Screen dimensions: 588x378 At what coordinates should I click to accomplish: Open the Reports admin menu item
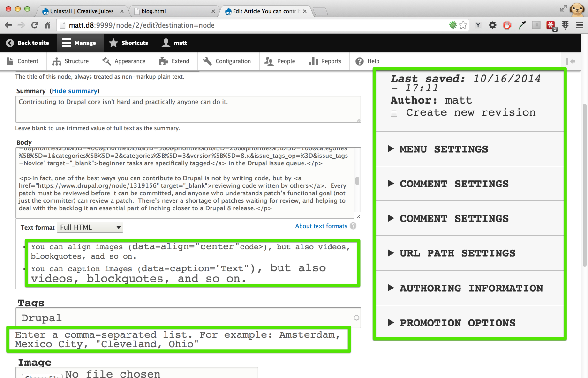(325, 61)
